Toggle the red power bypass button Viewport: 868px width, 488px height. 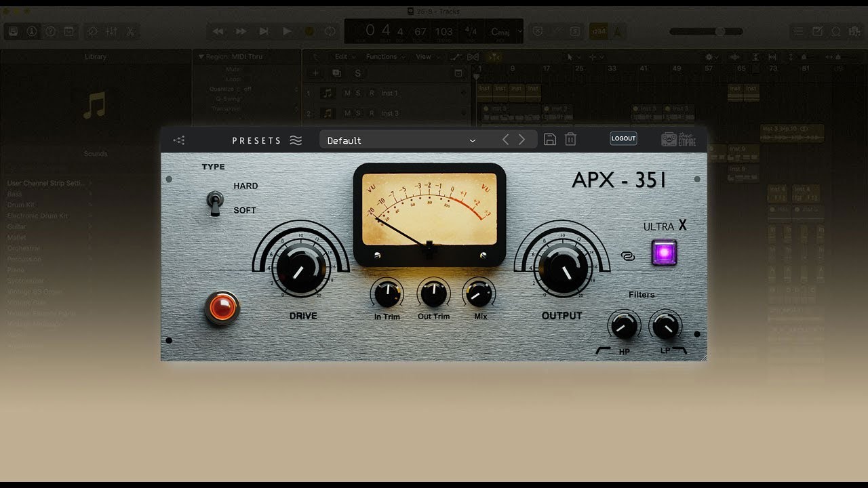[222, 308]
